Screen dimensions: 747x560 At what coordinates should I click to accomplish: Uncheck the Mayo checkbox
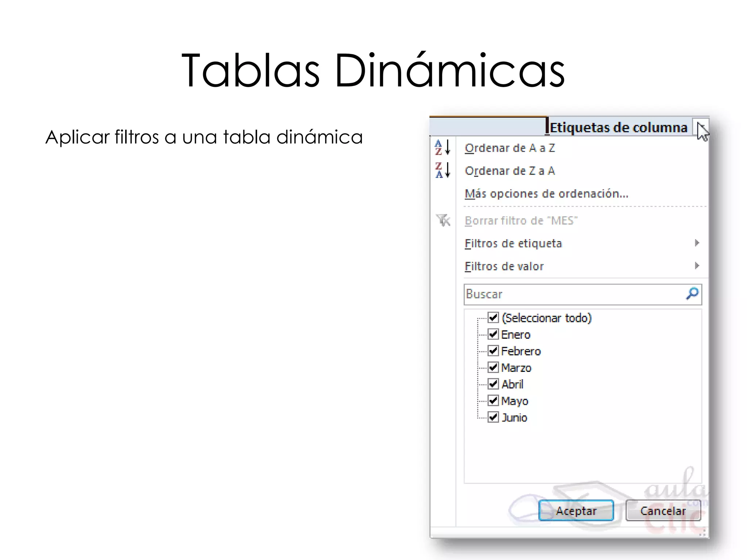[493, 400]
